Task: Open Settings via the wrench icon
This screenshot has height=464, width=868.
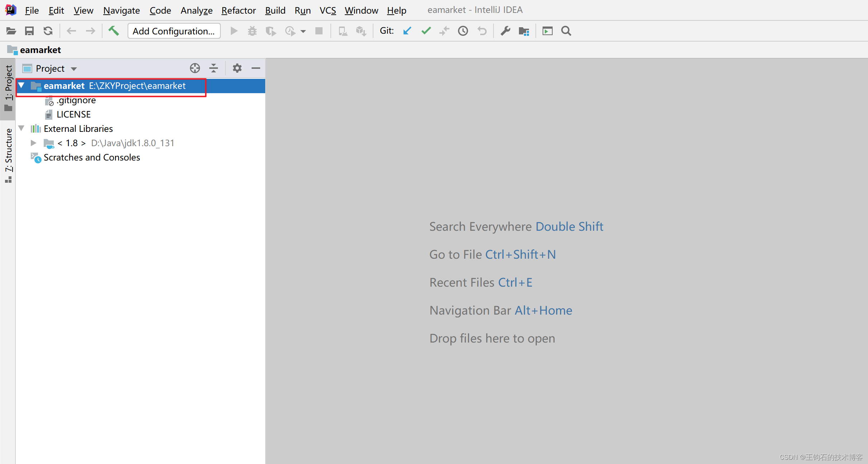Action: pos(505,31)
